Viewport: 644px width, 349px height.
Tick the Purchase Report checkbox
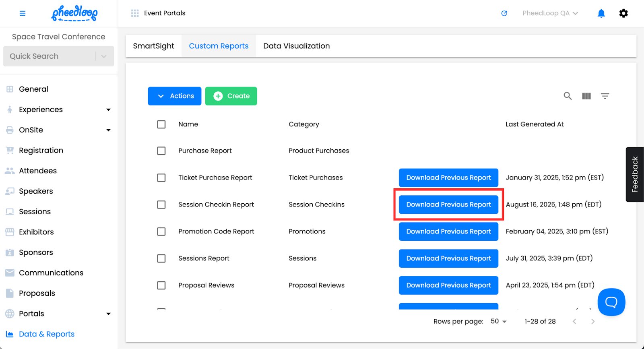(161, 151)
